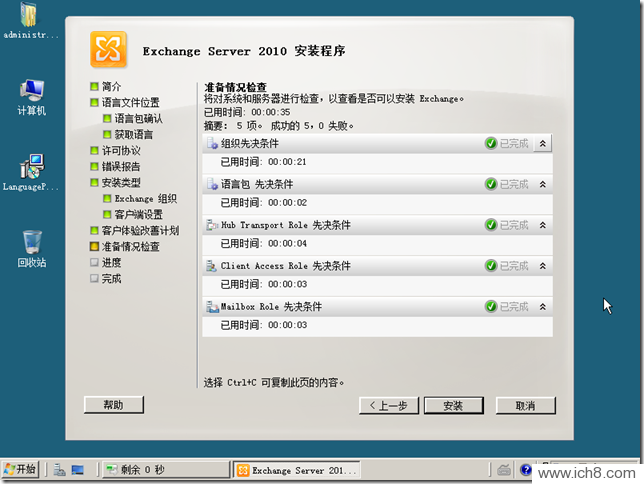Switch to 剩余 0 秒 taskbar window
Image resolution: width=644 pixels, height=484 pixels.
tap(166, 470)
